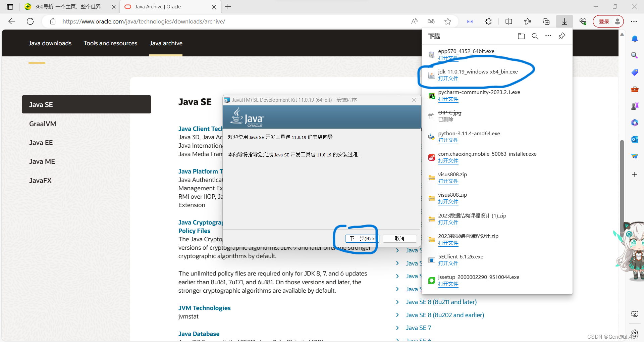Open Browser essentials

[x=583, y=21]
